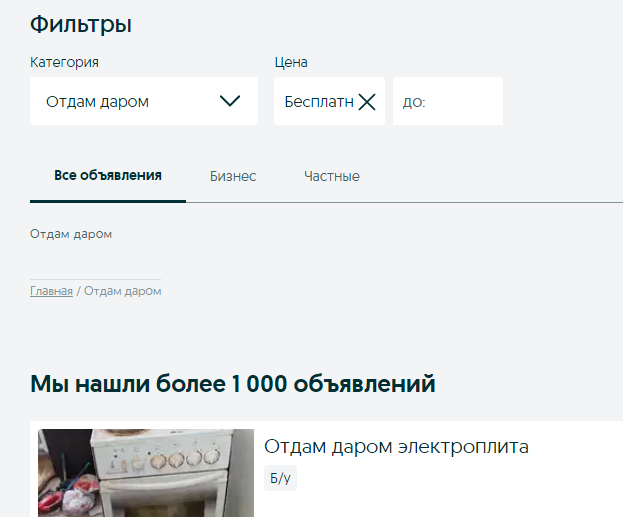Click the 'Фильтры' heading
Image resolution: width=623 pixels, height=517 pixels.
81,24
